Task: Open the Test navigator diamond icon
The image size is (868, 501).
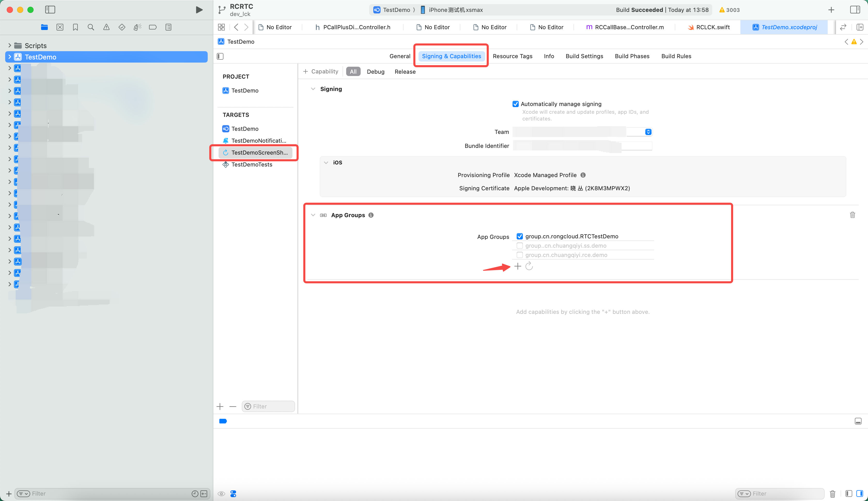Action: click(x=122, y=27)
